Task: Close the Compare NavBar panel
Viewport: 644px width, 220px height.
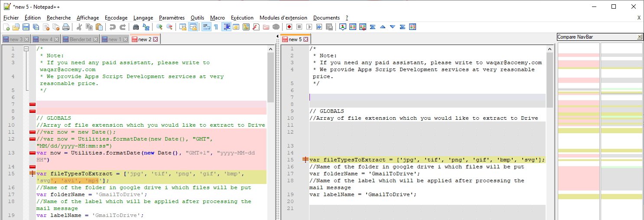Action: coord(640,37)
